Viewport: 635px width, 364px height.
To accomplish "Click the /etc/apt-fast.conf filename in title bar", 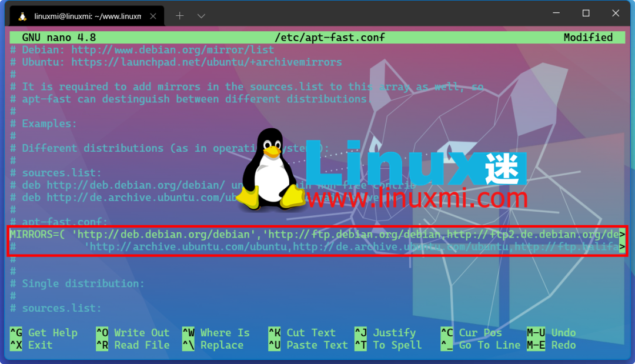I will (x=330, y=38).
